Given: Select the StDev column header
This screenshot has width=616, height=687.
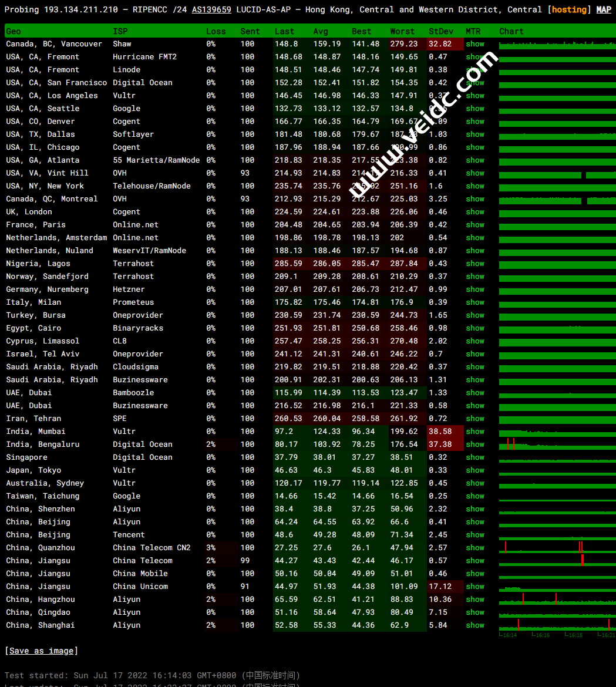Looking at the screenshot, I should point(440,31).
